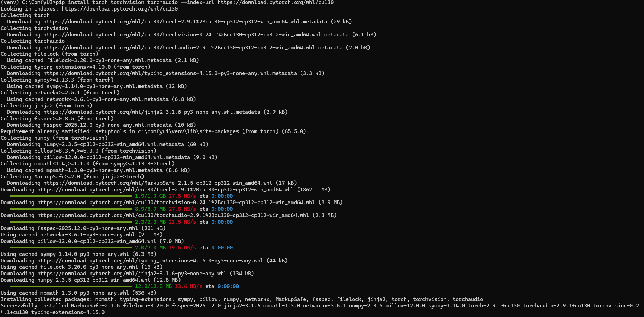Open the typing_extensions 3.3 kB metadata URL
The height and width of the screenshot is (317, 644).
(170, 73)
